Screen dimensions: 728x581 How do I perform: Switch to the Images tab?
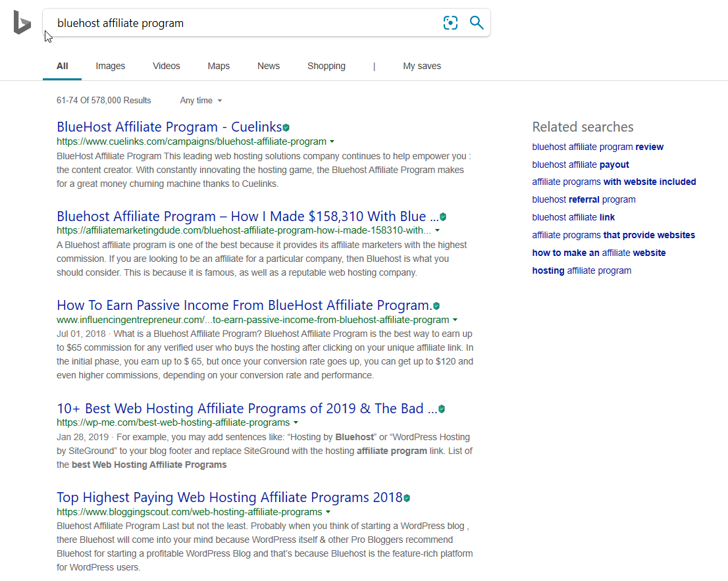coord(111,66)
